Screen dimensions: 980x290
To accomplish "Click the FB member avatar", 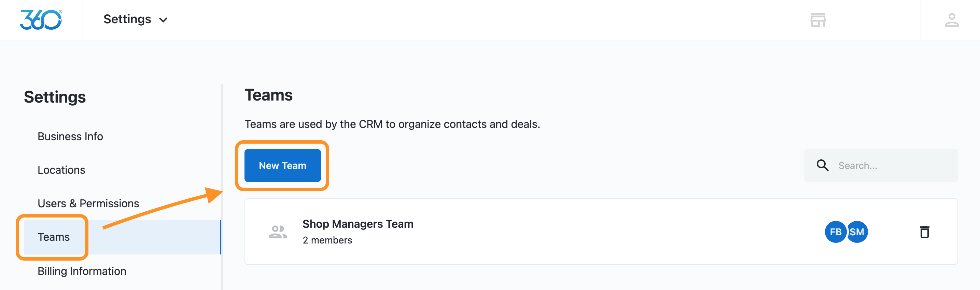I will pyautogui.click(x=835, y=232).
